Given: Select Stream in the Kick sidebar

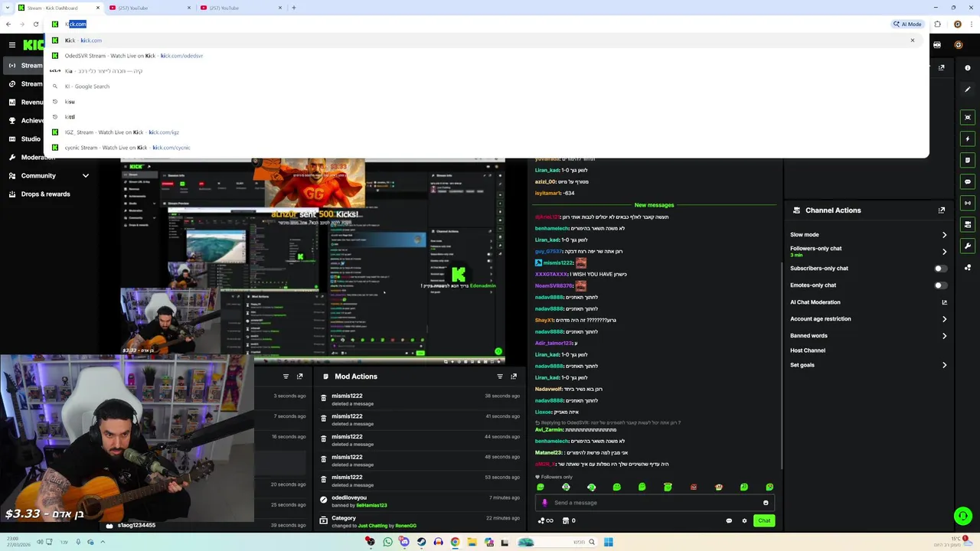Looking at the screenshot, I should pos(24,65).
